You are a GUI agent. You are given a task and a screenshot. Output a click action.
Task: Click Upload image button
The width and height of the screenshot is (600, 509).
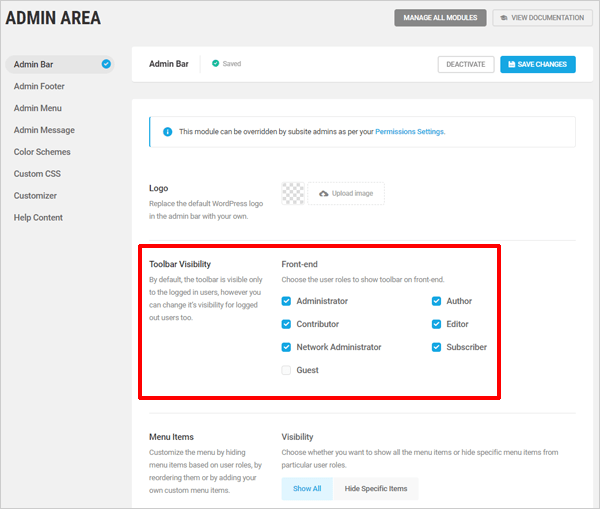point(346,193)
